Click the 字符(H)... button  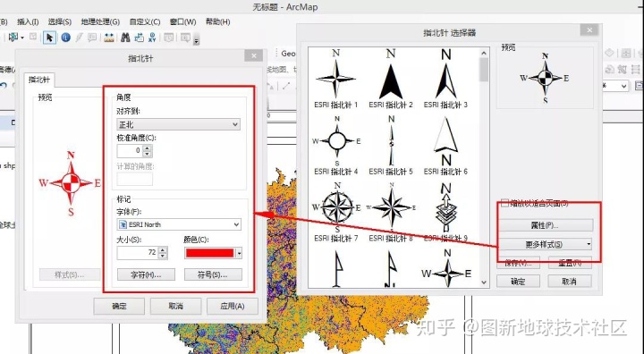tap(146, 274)
